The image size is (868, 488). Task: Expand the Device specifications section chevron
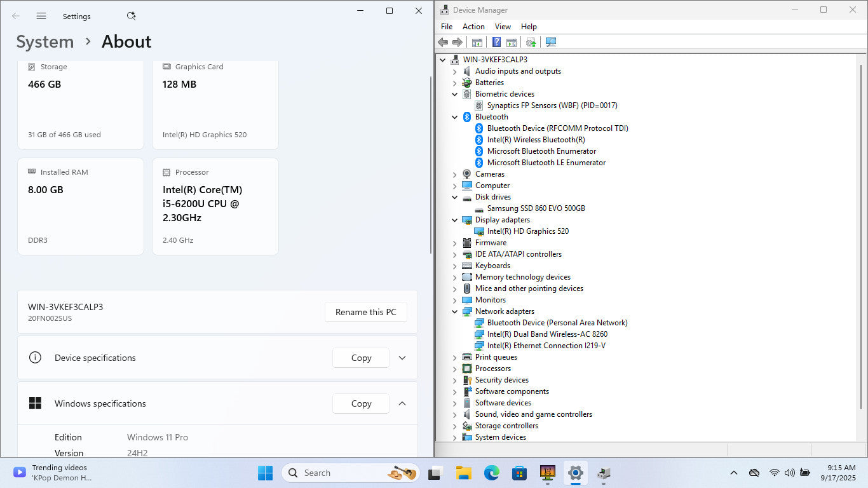tap(402, 358)
